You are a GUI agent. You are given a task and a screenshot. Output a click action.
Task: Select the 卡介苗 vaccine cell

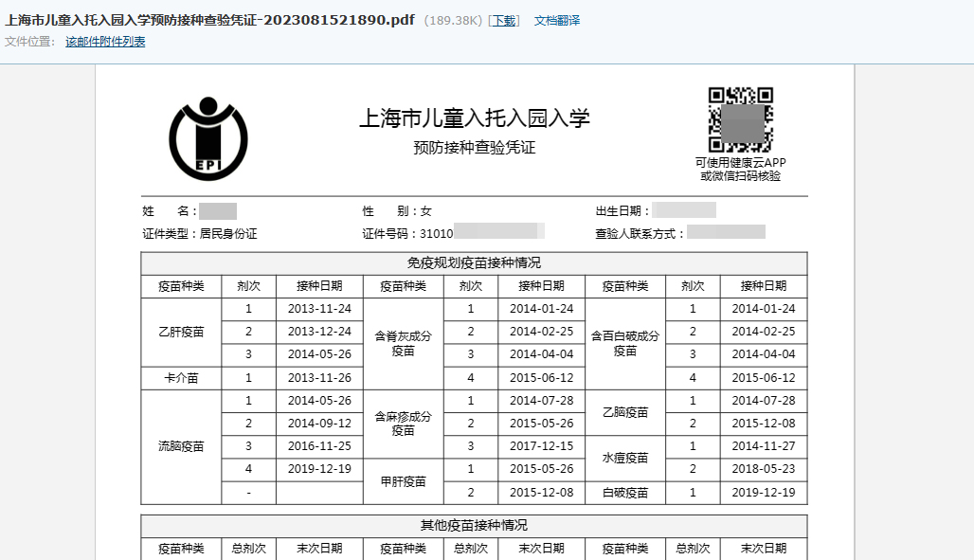tap(181, 377)
